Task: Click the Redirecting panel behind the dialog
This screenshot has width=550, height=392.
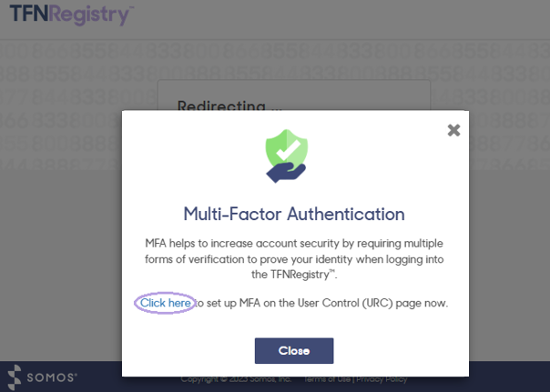Action: coord(293,95)
